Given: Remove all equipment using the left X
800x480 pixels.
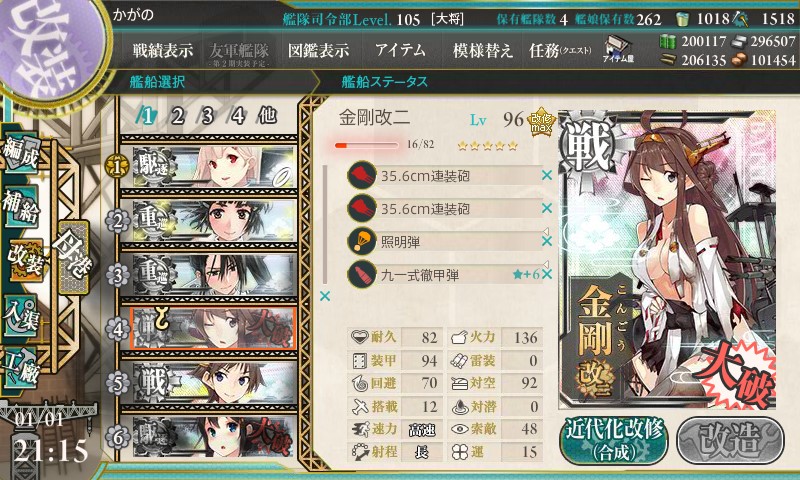Looking at the screenshot, I should 325,296.
